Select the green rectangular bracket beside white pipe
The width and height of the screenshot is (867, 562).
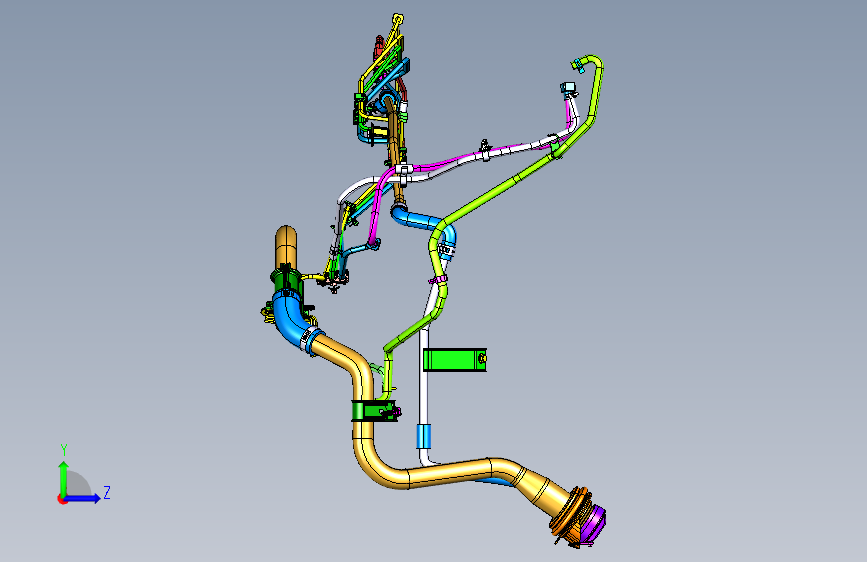coord(455,360)
